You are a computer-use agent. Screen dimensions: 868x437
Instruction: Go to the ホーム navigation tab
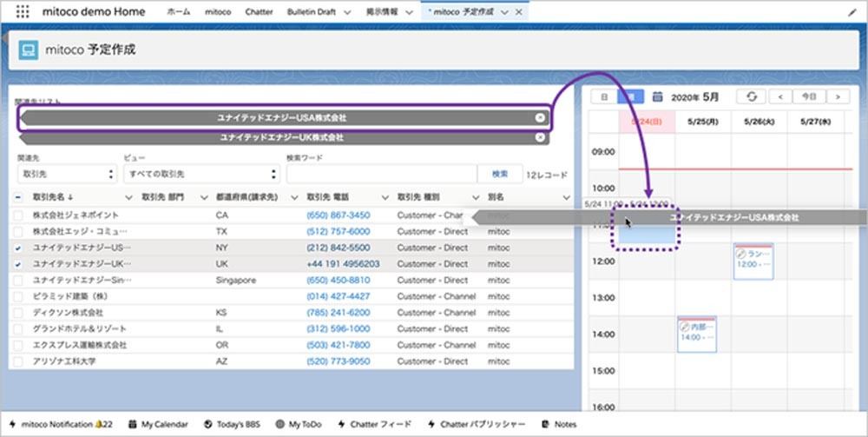(178, 11)
